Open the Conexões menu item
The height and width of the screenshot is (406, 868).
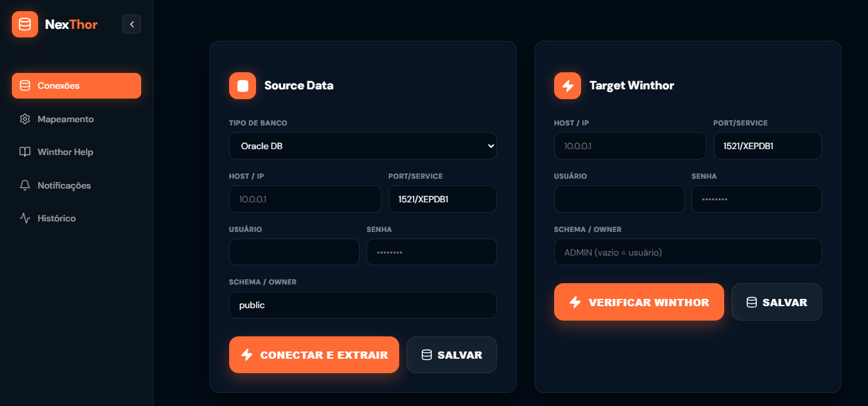pos(76,85)
